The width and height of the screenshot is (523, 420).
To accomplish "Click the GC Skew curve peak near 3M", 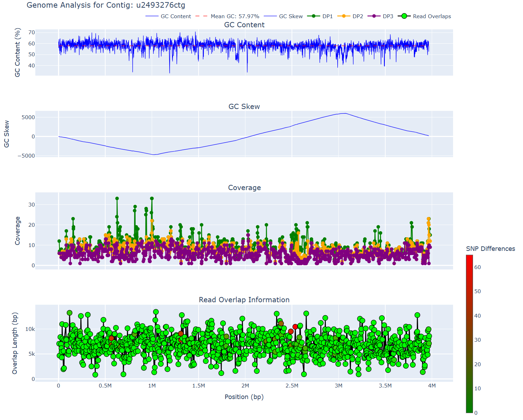I will [x=345, y=113].
